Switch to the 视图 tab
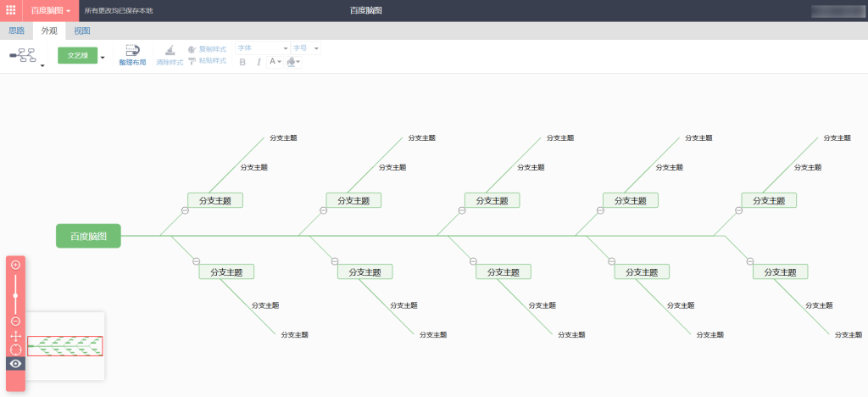Image resolution: width=868 pixels, height=397 pixels. tap(82, 31)
